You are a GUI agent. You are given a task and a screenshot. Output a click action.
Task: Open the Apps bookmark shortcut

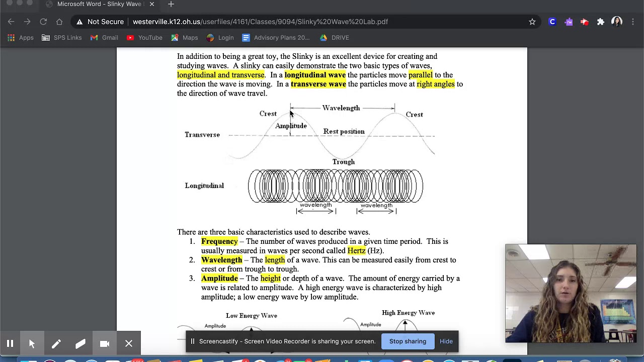coord(21,38)
